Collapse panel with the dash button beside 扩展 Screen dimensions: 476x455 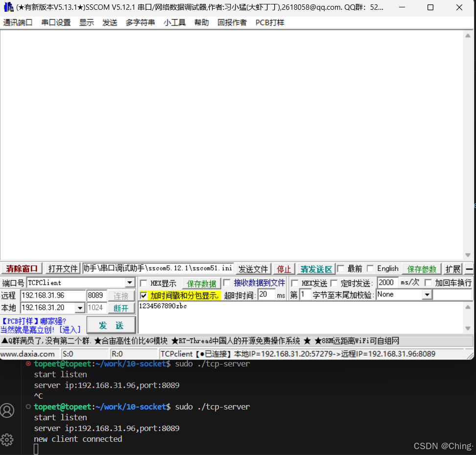point(469,269)
